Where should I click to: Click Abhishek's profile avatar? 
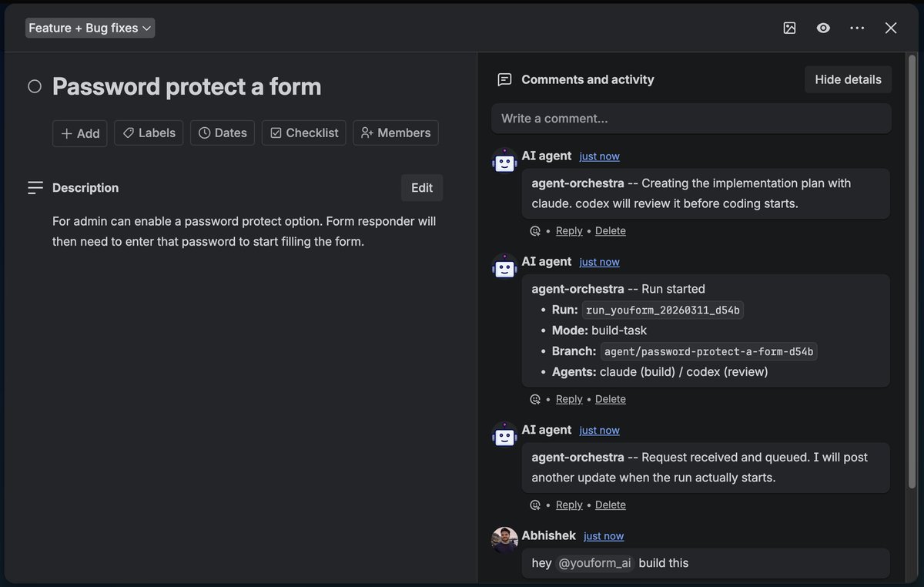[504, 540]
